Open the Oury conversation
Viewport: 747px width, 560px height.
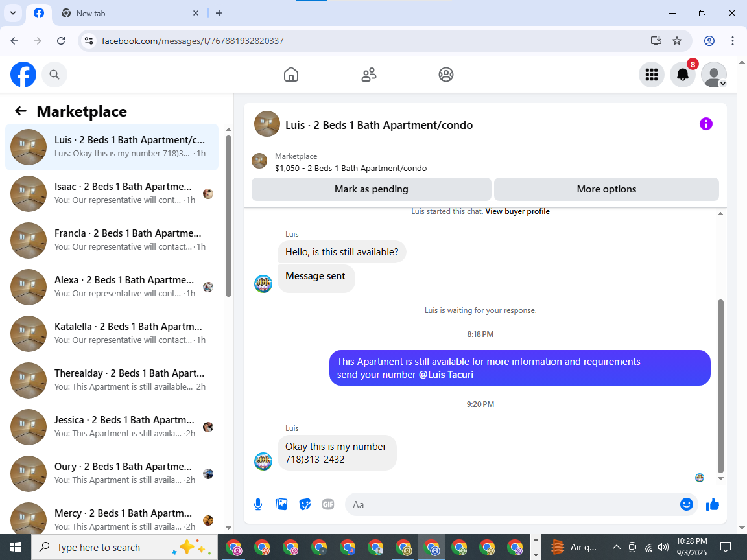(112, 473)
